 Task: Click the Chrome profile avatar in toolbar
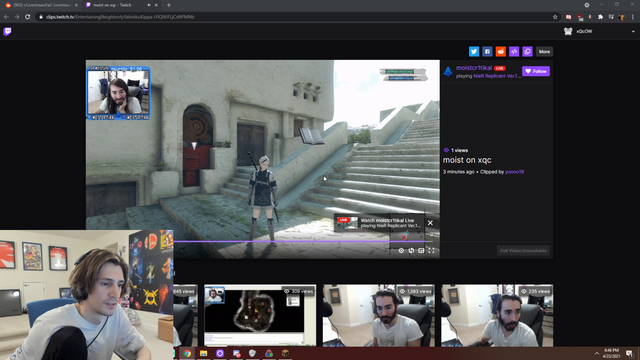point(622,17)
